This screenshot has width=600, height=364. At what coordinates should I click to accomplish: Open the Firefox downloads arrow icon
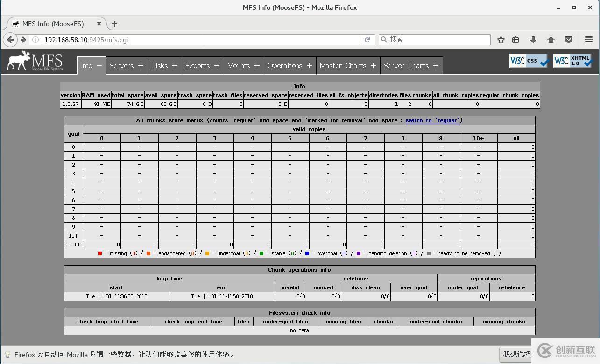(x=533, y=40)
